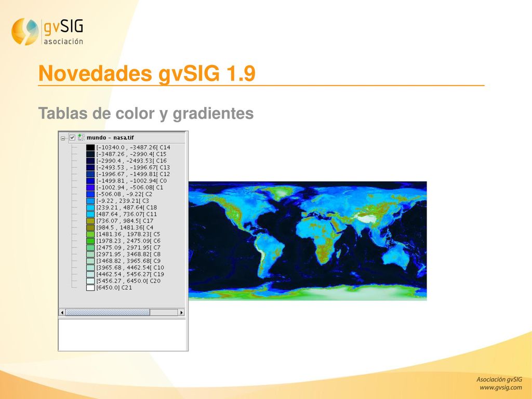Select legend entry [239.21 , 487.64[ C18

(x=127, y=208)
